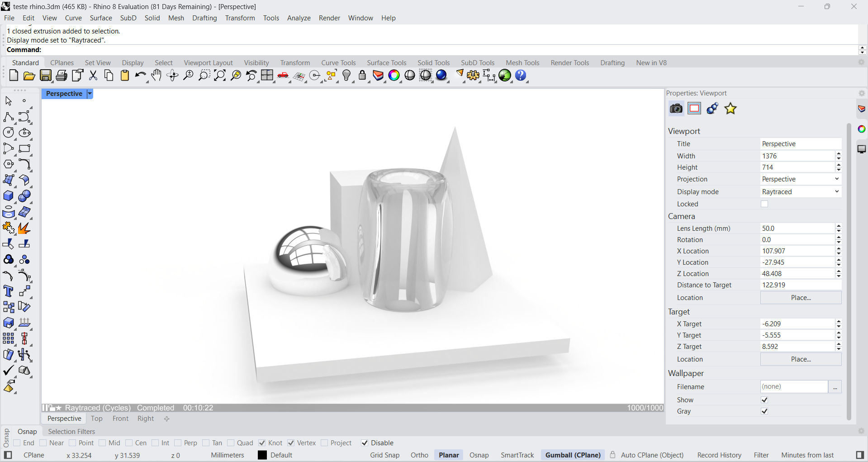
Task: Uncheck the Knot osnap checkbox
Action: [x=262, y=443]
